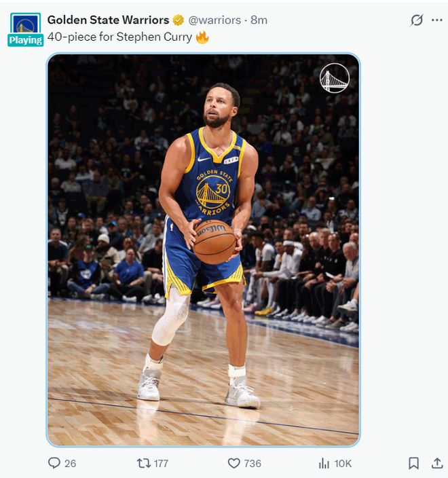Bookmark this Warriors post
Viewport: 448px width, 478px height.
point(413,463)
